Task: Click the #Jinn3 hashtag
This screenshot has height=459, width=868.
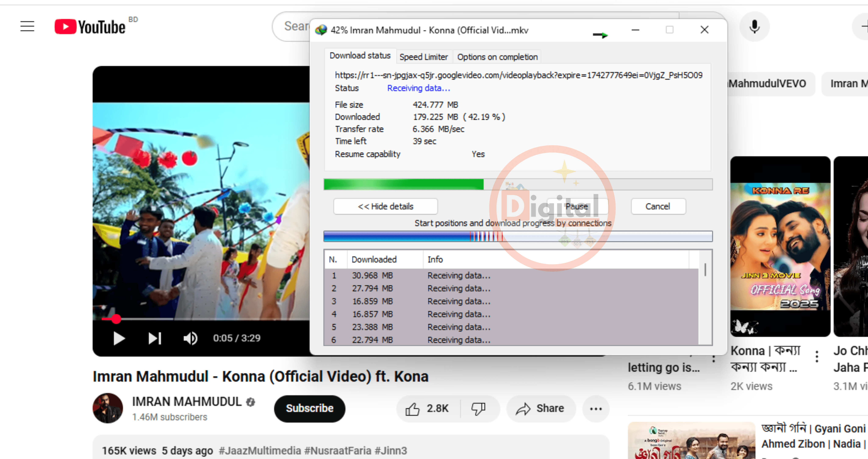Action: click(391, 451)
